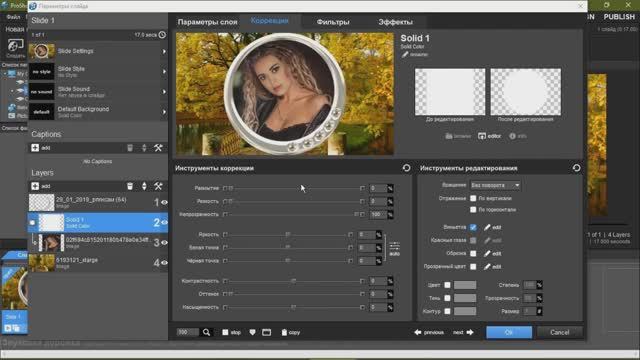Switch to the Параметры слоя tab
This screenshot has width=640, height=360.
click(x=207, y=22)
